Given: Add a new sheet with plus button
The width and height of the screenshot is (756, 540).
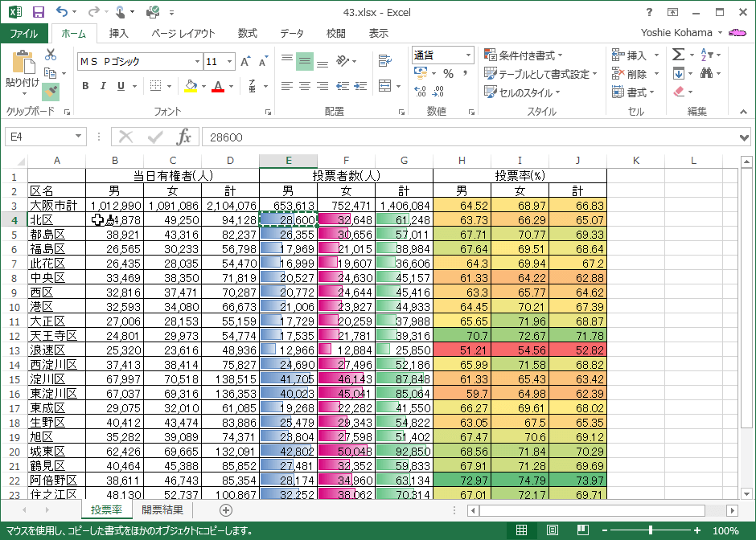Looking at the screenshot, I should pyautogui.click(x=226, y=510).
